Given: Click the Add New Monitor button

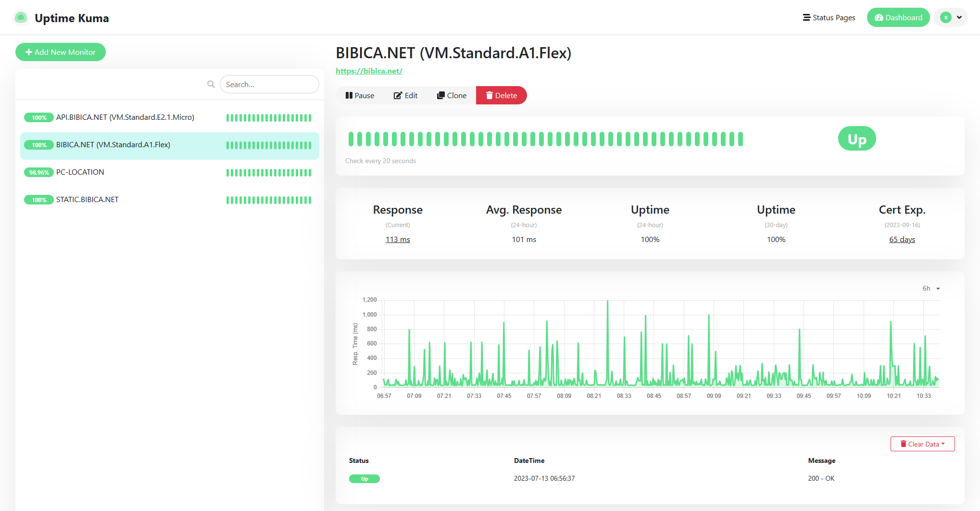Looking at the screenshot, I should click(x=60, y=52).
